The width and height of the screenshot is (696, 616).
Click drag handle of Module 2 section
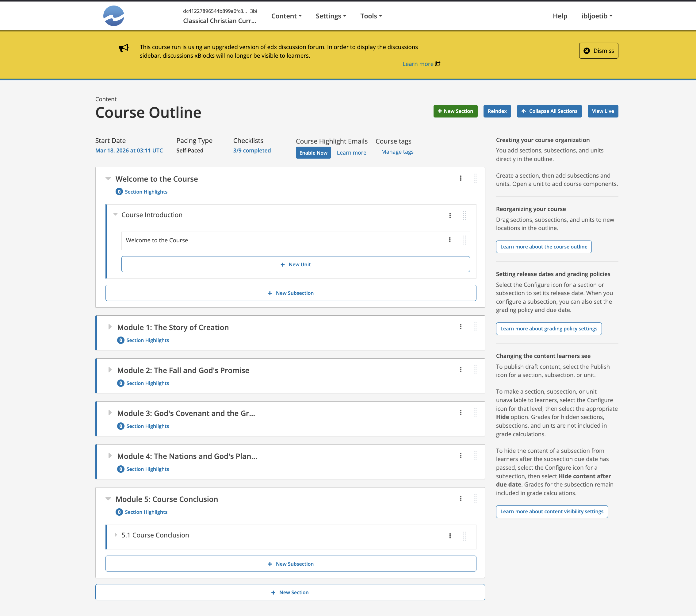point(475,370)
